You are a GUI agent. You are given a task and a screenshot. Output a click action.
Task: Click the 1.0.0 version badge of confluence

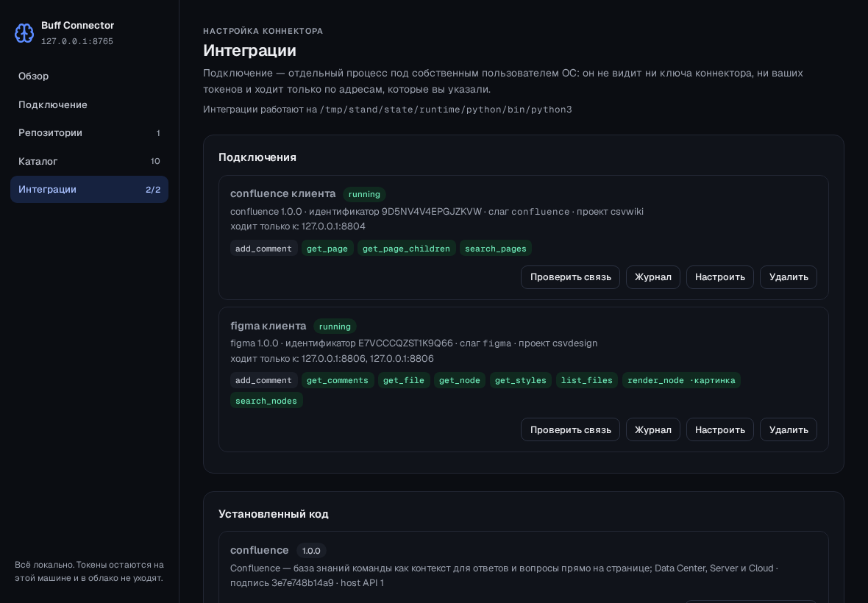click(x=311, y=551)
